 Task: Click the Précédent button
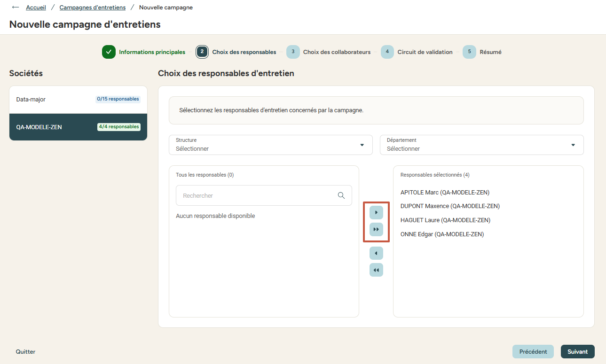click(533, 352)
